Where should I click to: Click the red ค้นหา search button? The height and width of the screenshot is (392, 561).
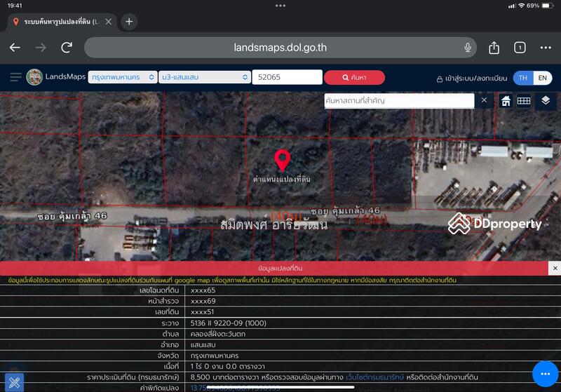point(354,77)
